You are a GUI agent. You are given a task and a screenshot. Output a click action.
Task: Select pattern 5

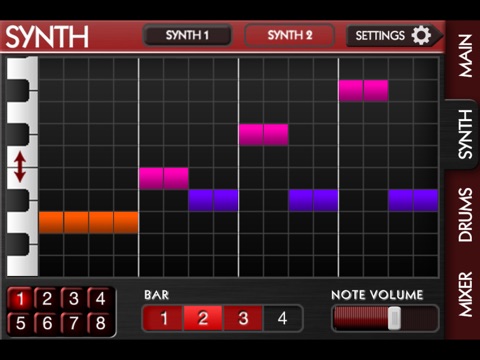(20, 323)
